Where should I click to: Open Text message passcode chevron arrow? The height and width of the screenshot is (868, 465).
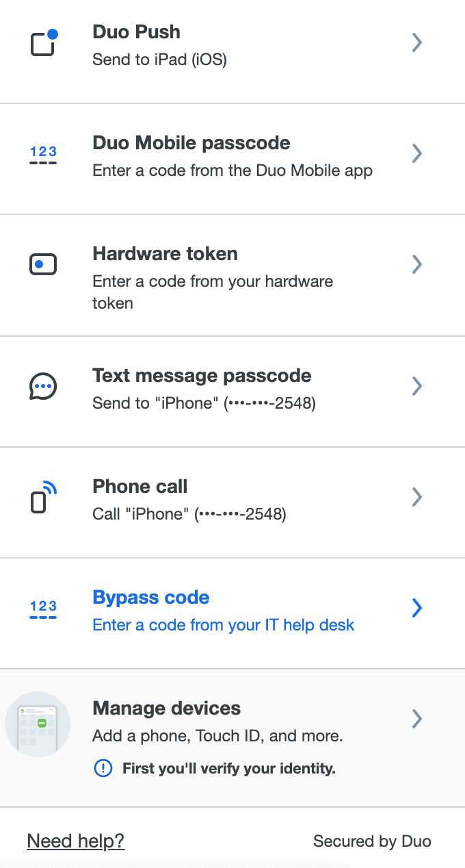tap(416, 386)
